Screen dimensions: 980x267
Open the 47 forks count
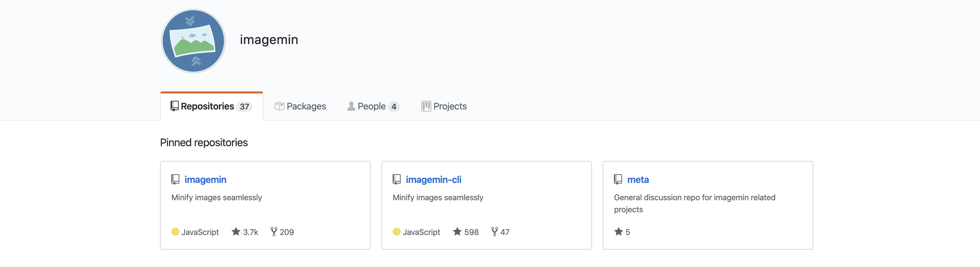point(505,232)
